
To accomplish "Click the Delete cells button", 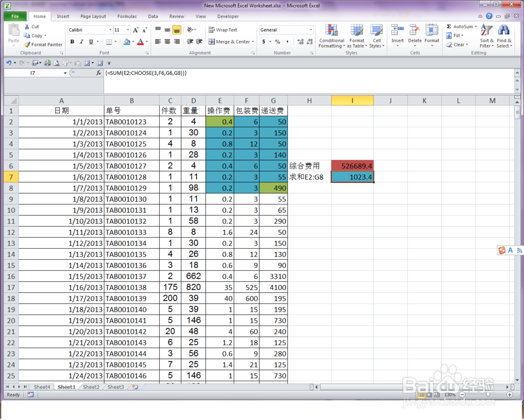I will coord(414,35).
